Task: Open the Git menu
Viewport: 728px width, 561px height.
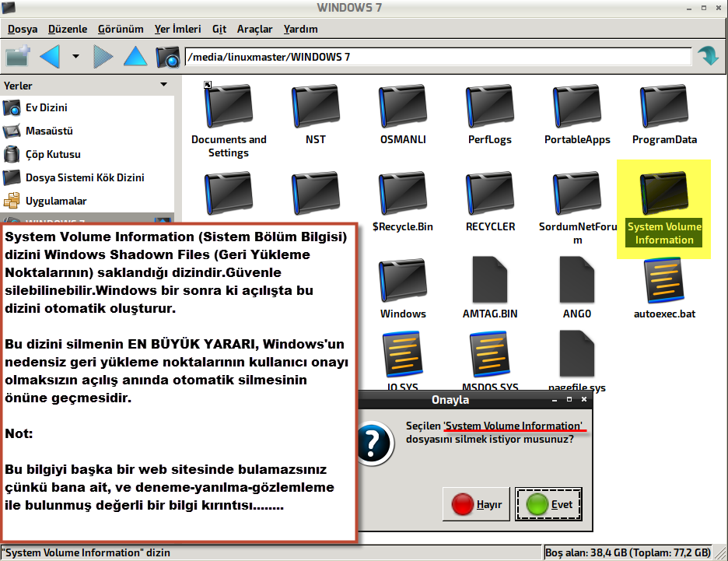Action: [x=219, y=29]
